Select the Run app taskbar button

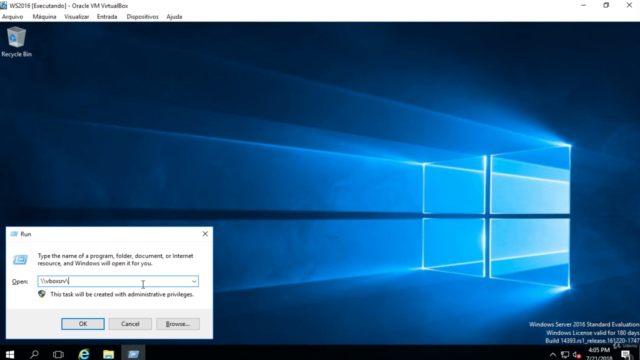133,354
